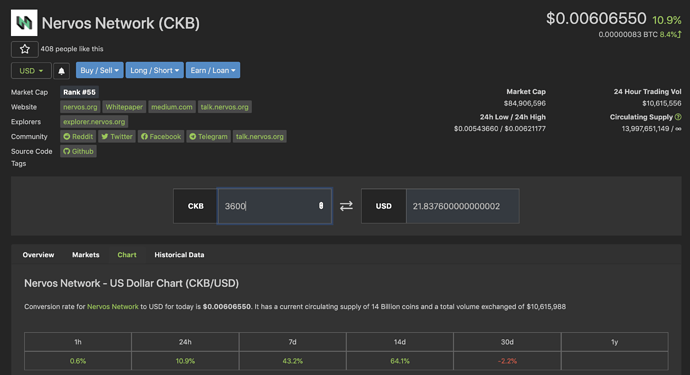Open the Reddit community link
690x375 pixels.
[78, 136]
